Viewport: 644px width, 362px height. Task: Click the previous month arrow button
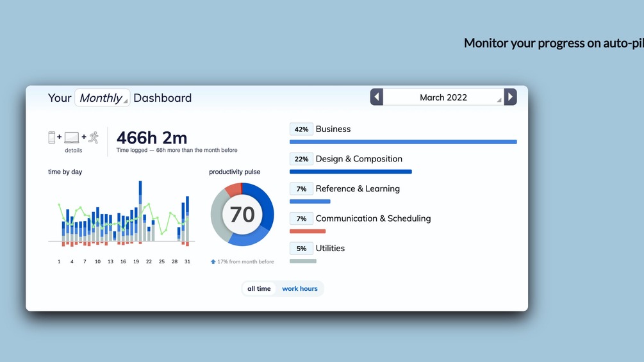pos(377,97)
